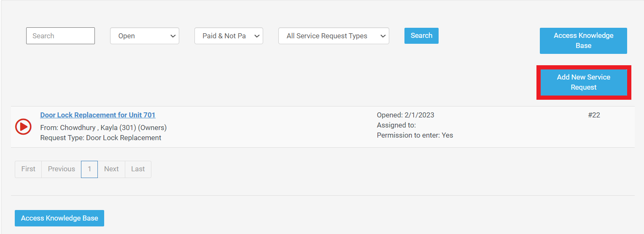
Task: Jump to the Last page
Action: click(138, 169)
